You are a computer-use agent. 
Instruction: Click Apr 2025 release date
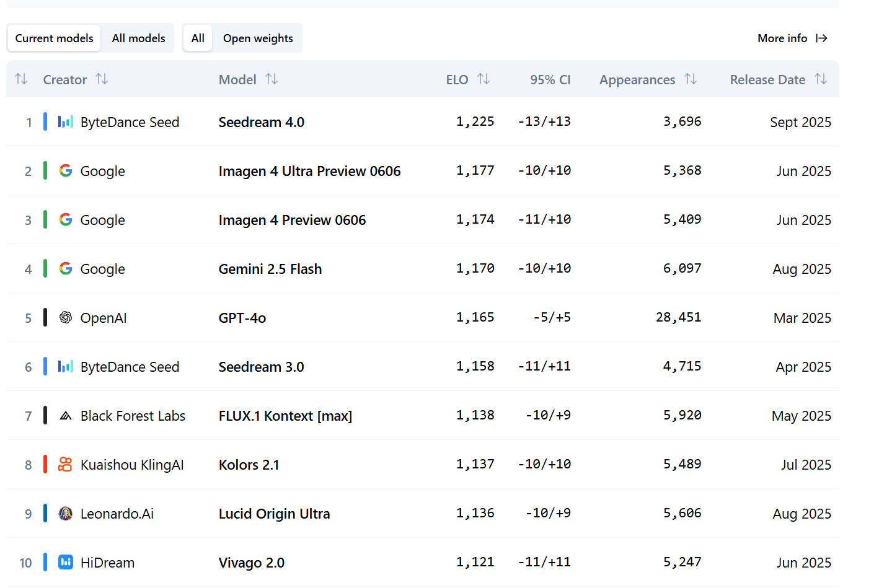[803, 367]
